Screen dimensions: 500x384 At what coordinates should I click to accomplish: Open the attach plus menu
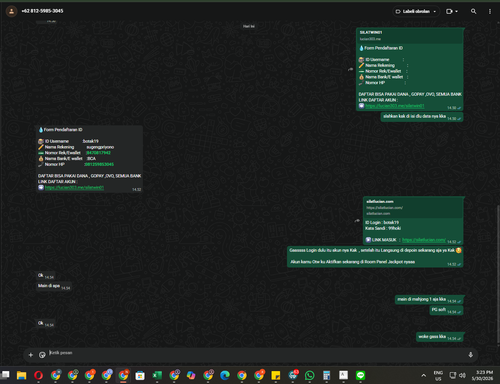tap(31, 355)
